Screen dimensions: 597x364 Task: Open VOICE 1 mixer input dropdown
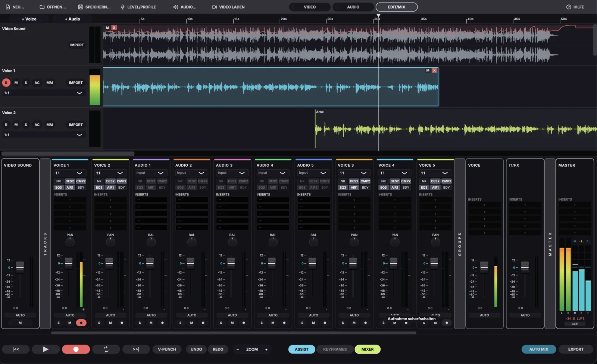(x=70, y=173)
